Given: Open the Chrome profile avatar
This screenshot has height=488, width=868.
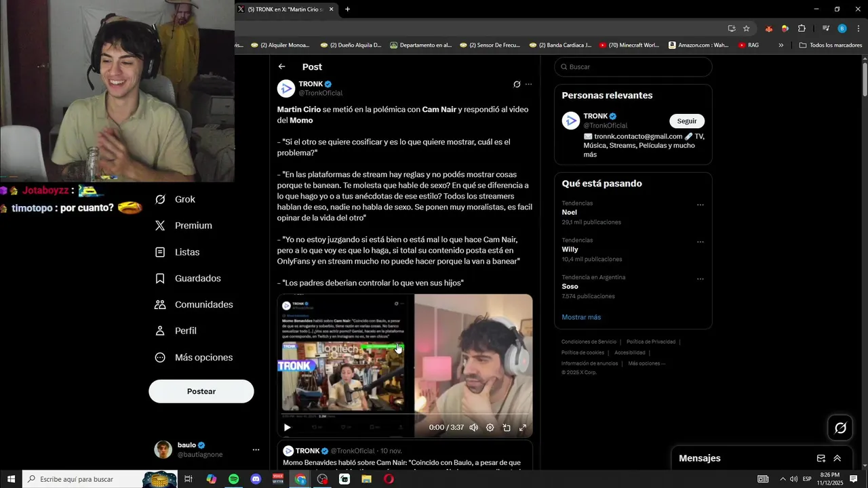Looking at the screenshot, I should pos(842,28).
